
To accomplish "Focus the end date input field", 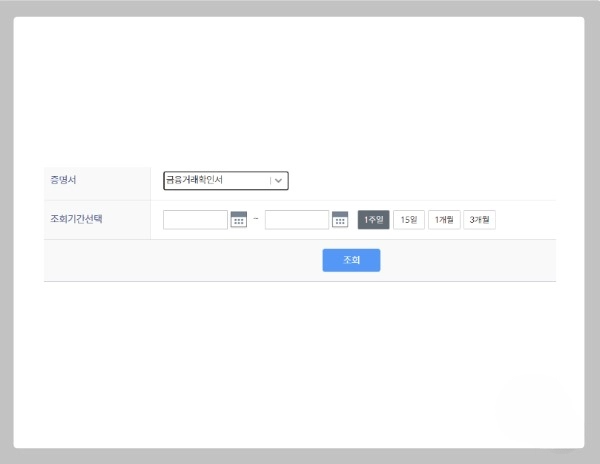I will (297, 220).
